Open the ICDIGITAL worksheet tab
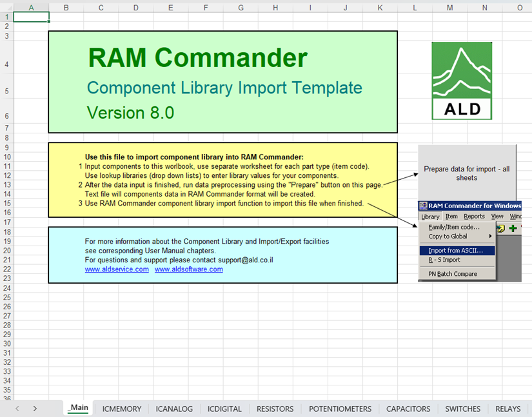The width and height of the screenshot is (532, 417). [x=224, y=409]
